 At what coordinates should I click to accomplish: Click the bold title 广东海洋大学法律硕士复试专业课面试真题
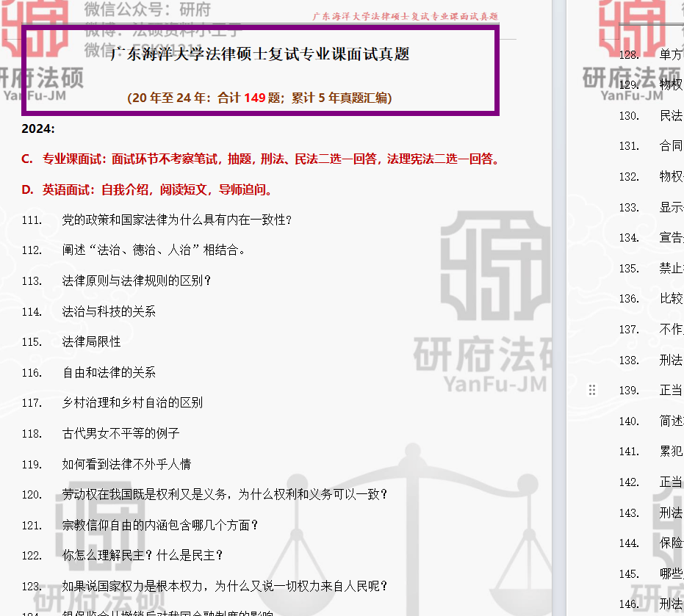tap(259, 54)
